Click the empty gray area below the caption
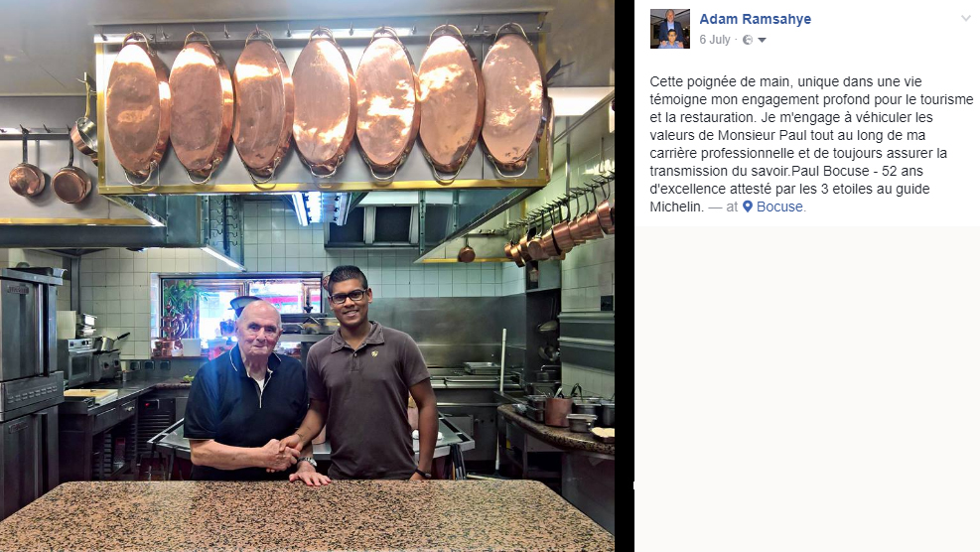This screenshot has height=552, width=980. point(807,387)
